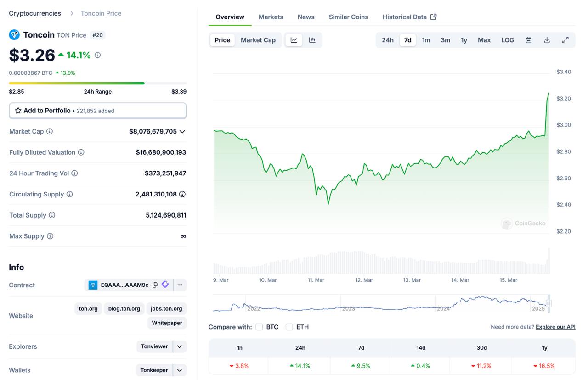The height and width of the screenshot is (380, 588).
Task: Open Tonviewer explorer link
Action: [154, 346]
